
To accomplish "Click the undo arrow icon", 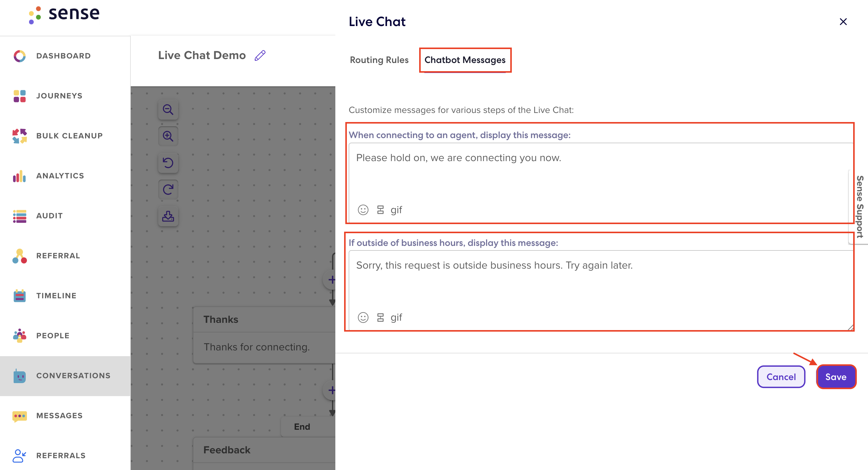I will tap(168, 163).
